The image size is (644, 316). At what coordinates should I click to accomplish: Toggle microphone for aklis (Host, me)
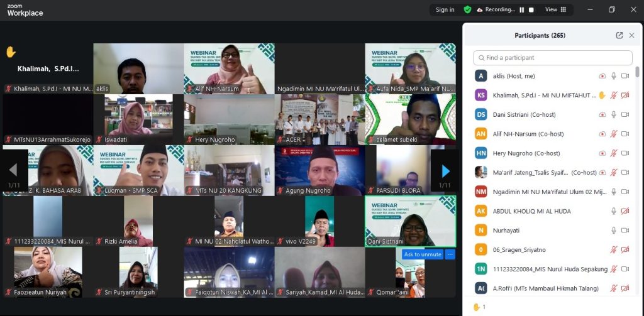[614, 76]
